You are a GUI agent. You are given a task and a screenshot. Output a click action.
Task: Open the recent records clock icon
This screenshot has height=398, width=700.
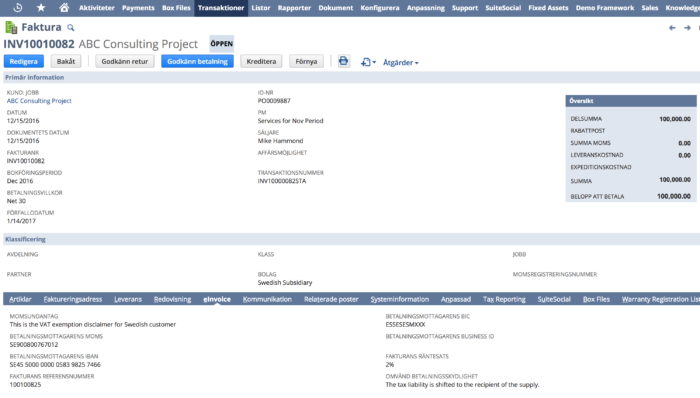coord(18,8)
